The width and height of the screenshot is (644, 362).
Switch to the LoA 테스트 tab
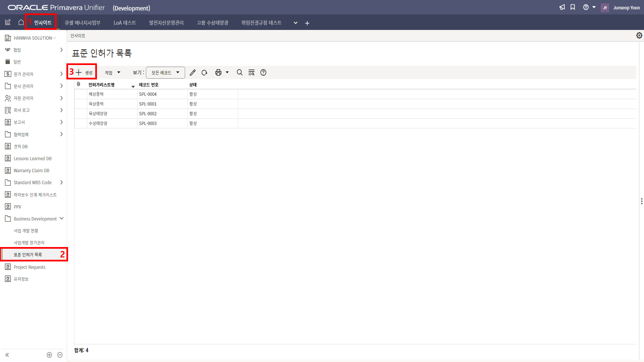pos(124,23)
